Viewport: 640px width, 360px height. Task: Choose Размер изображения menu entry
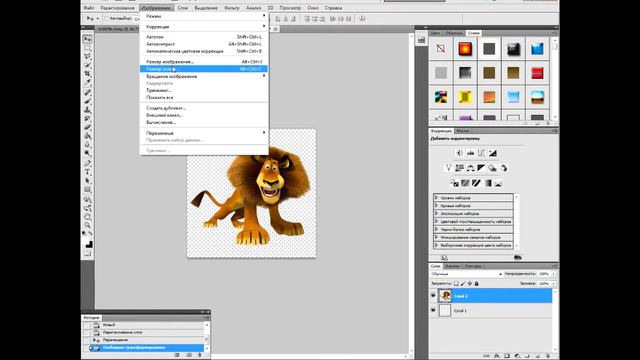(204, 62)
